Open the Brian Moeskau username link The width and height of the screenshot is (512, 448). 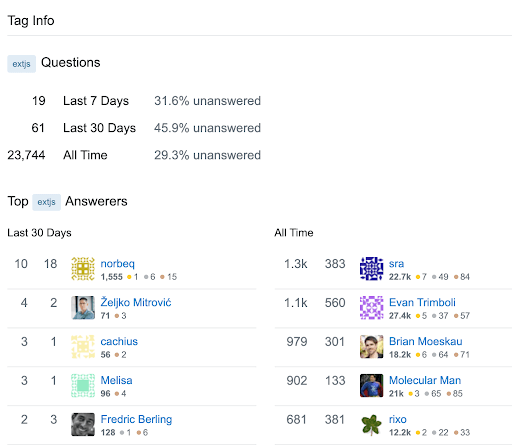point(426,341)
